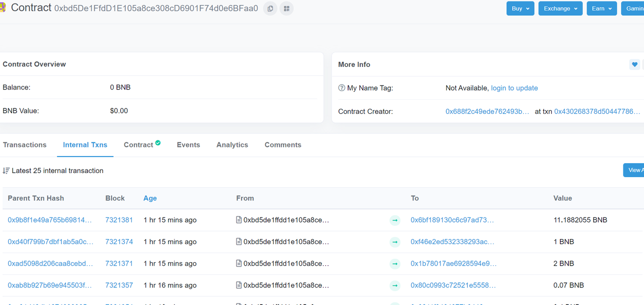
Task: Click contract file icon in 2 BNB row
Action: [239, 263]
